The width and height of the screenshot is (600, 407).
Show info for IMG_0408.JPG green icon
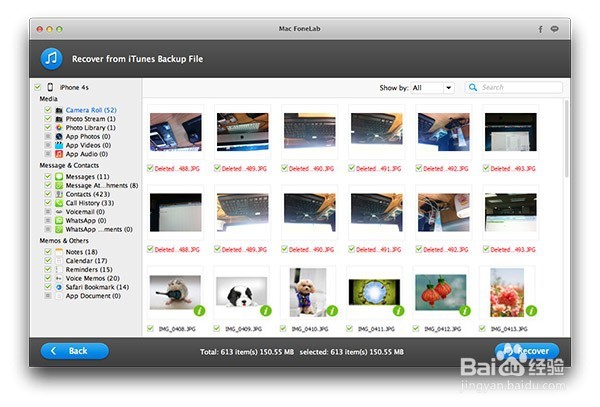(199, 311)
